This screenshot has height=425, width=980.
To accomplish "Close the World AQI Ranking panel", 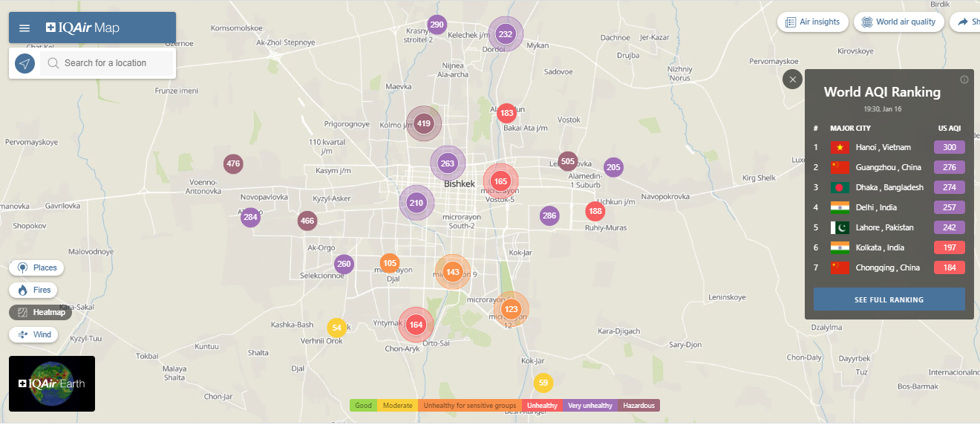I will [793, 80].
